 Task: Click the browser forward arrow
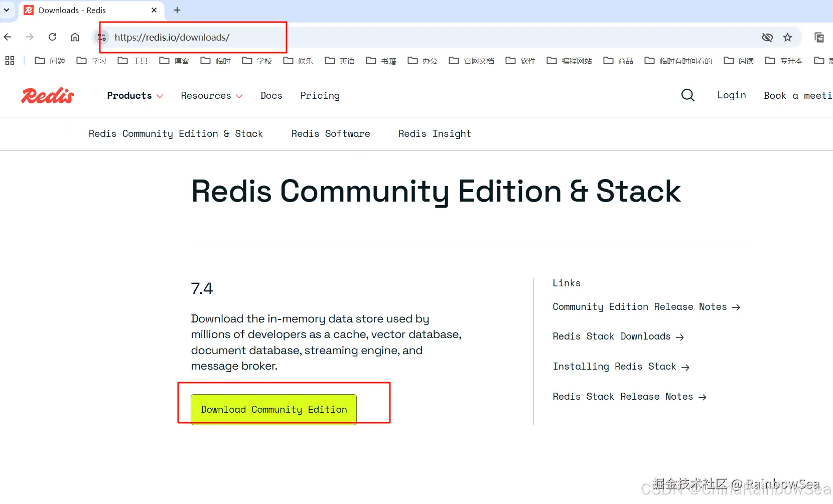click(x=30, y=37)
